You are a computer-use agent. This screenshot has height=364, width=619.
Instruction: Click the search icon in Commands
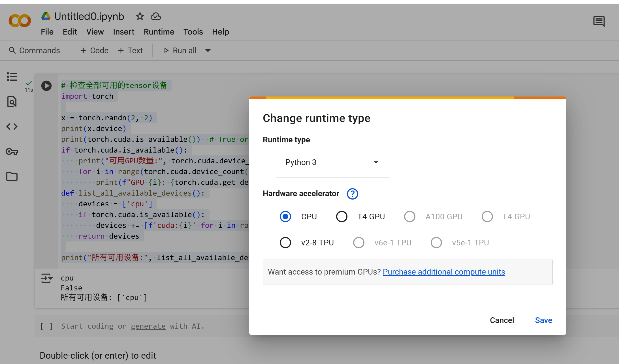(x=12, y=50)
